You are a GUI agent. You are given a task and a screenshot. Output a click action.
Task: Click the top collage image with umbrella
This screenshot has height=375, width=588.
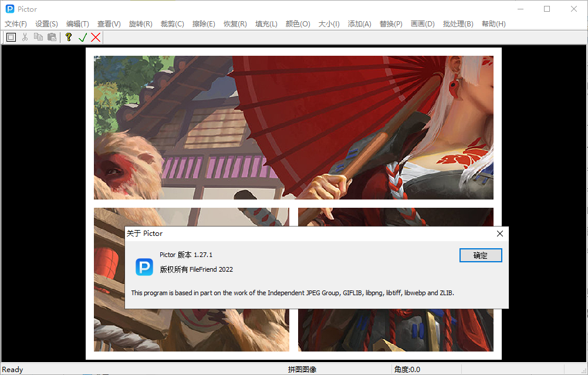tap(293, 127)
